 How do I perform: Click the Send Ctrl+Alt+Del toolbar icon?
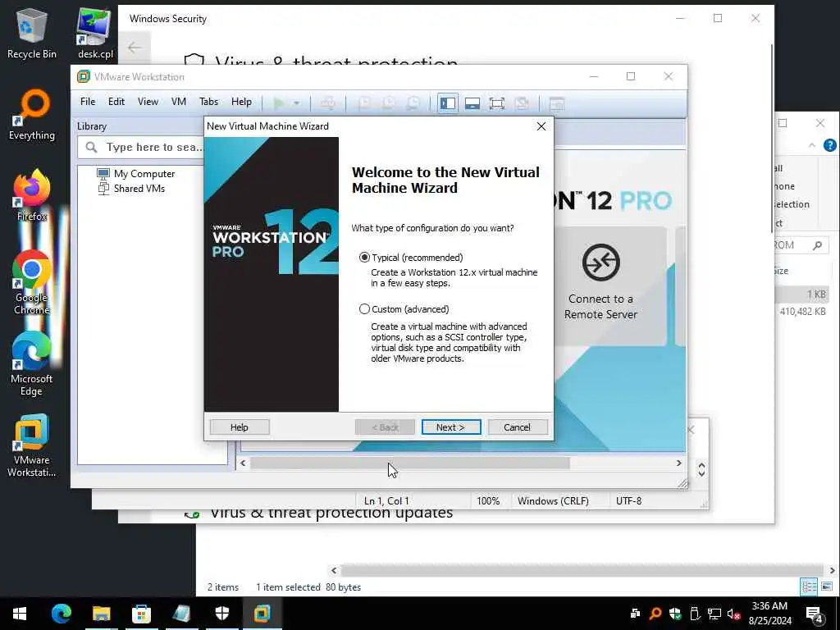[328, 103]
